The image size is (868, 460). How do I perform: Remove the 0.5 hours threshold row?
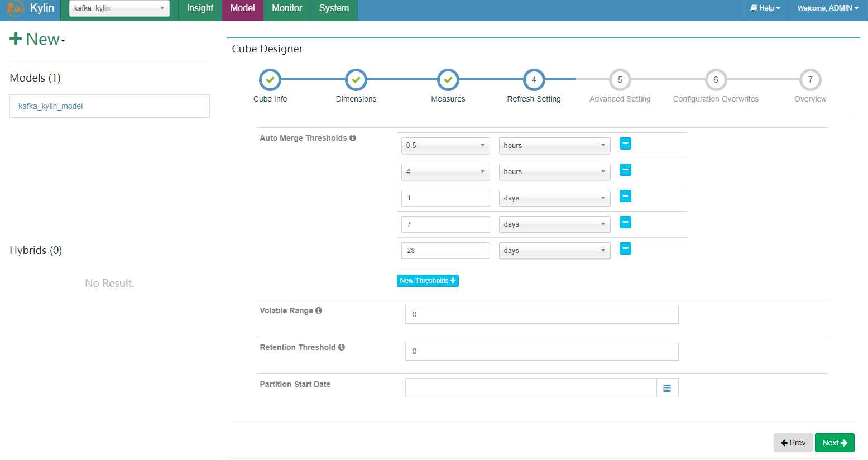pyautogui.click(x=626, y=143)
